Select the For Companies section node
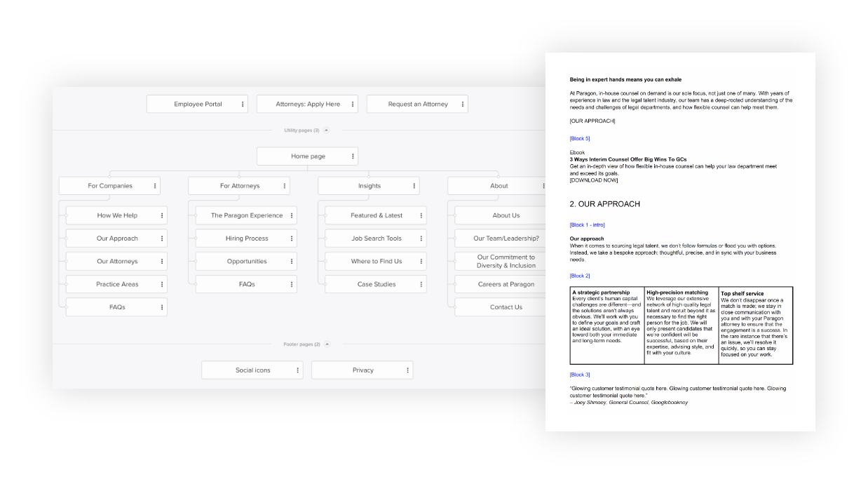This screenshot has height=484, width=868. 109,186
